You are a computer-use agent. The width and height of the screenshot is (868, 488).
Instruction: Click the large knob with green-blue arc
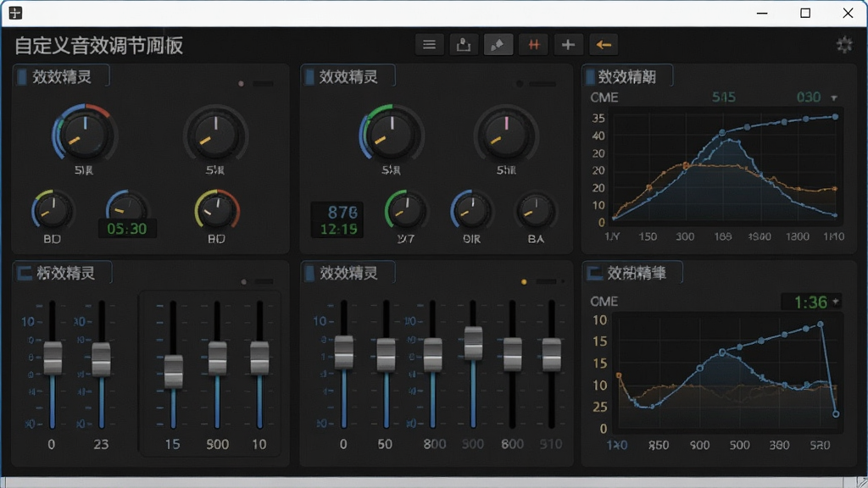pos(392,135)
